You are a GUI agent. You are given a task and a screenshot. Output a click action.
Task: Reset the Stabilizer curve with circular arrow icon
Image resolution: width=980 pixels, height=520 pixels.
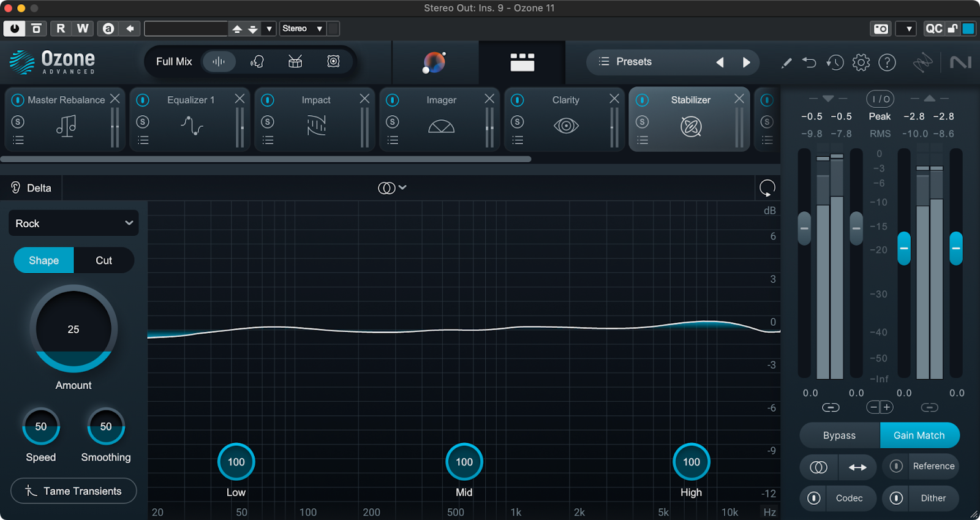767,188
